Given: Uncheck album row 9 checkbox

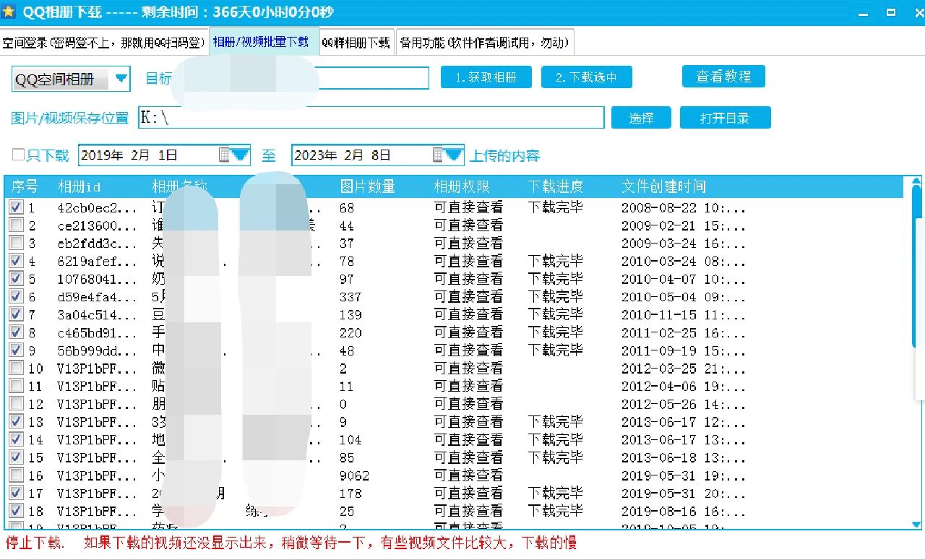Looking at the screenshot, I should (x=16, y=350).
